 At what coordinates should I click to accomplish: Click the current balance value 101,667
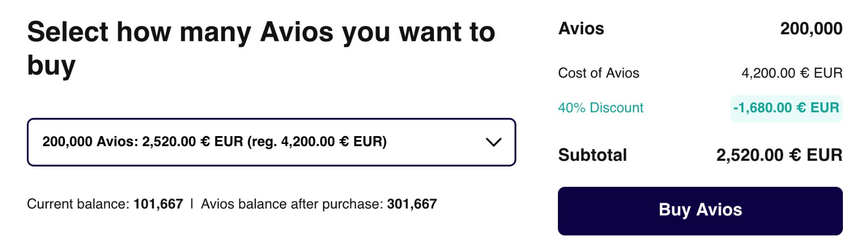(x=158, y=204)
